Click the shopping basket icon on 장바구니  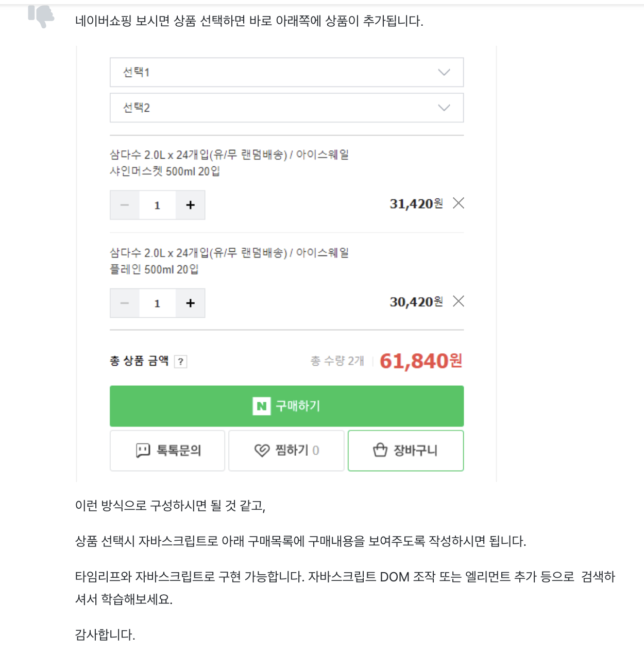pyautogui.click(x=380, y=450)
